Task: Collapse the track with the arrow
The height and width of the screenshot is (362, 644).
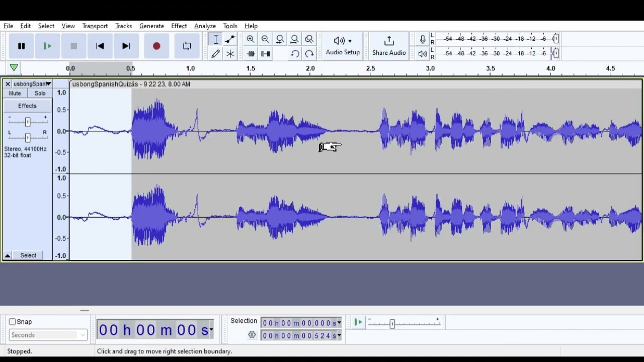Action: [x=8, y=255]
